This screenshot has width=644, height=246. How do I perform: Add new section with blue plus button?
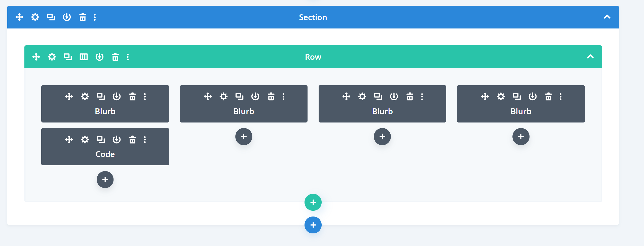click(313, 225)
